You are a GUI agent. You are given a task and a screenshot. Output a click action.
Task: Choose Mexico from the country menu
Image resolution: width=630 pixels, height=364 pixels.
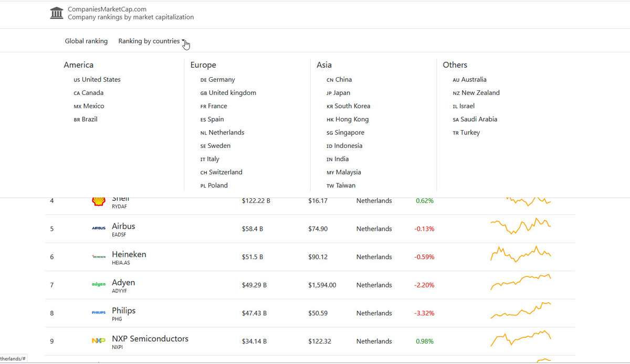(x=89, y=106)
